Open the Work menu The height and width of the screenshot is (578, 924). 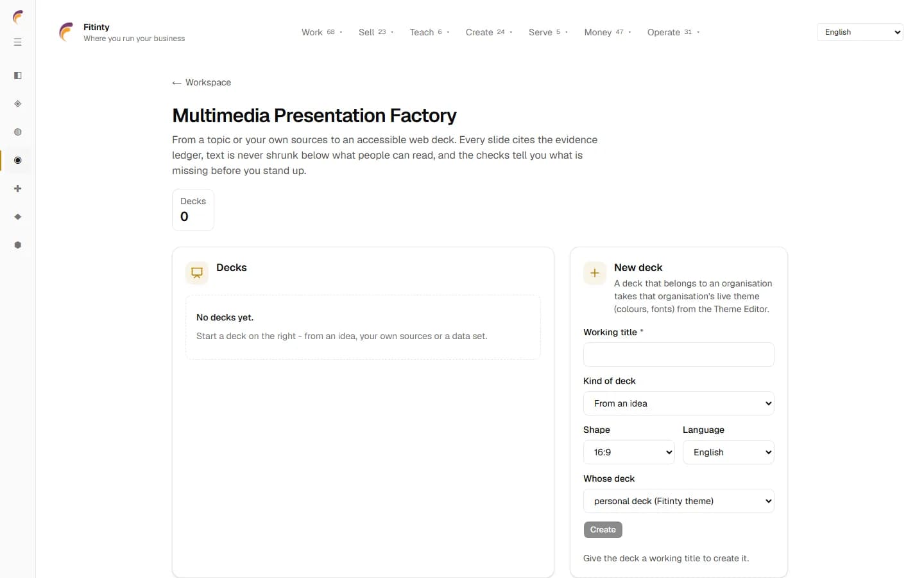click(322, 32)
